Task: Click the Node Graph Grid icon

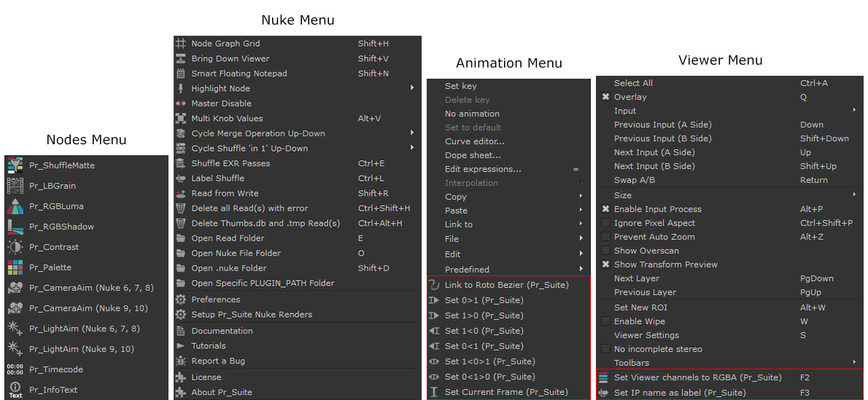Action: click(182, 44)
